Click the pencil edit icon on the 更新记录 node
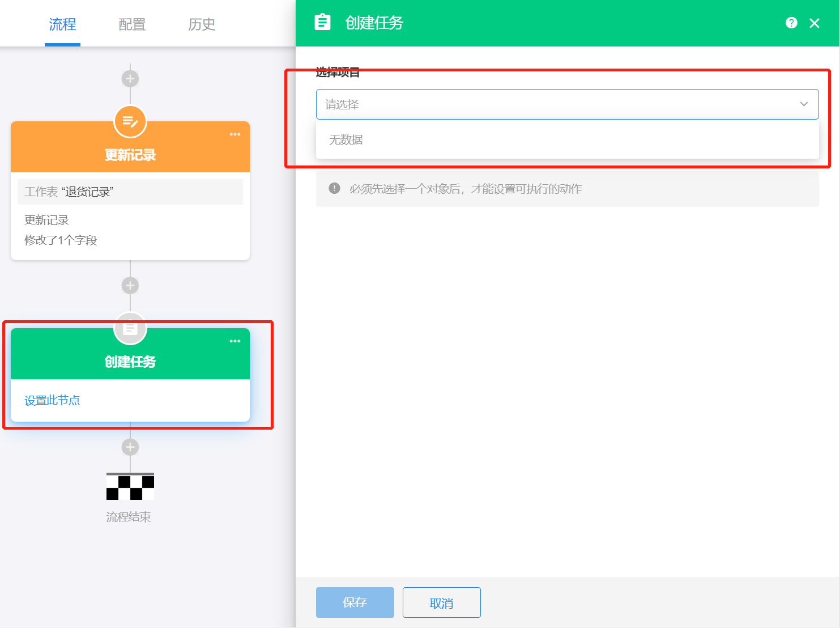Viewport: 840px width, 628px height. 130,121
